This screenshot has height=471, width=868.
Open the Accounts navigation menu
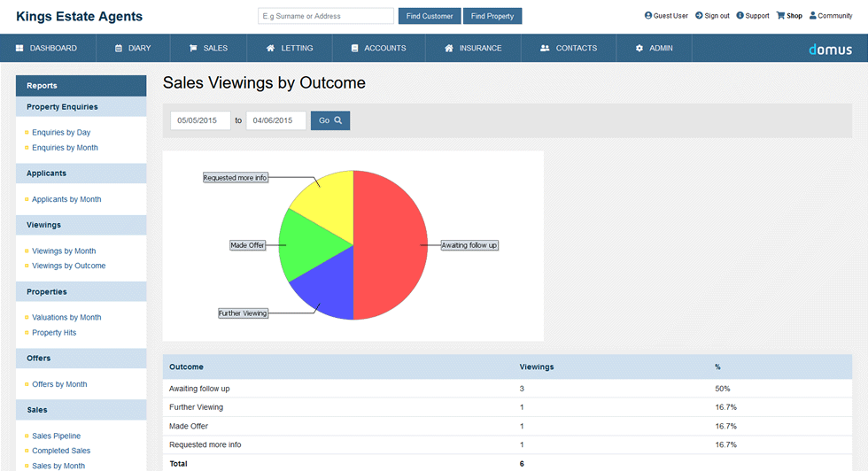pyautogui.click(x=378, y=49)
